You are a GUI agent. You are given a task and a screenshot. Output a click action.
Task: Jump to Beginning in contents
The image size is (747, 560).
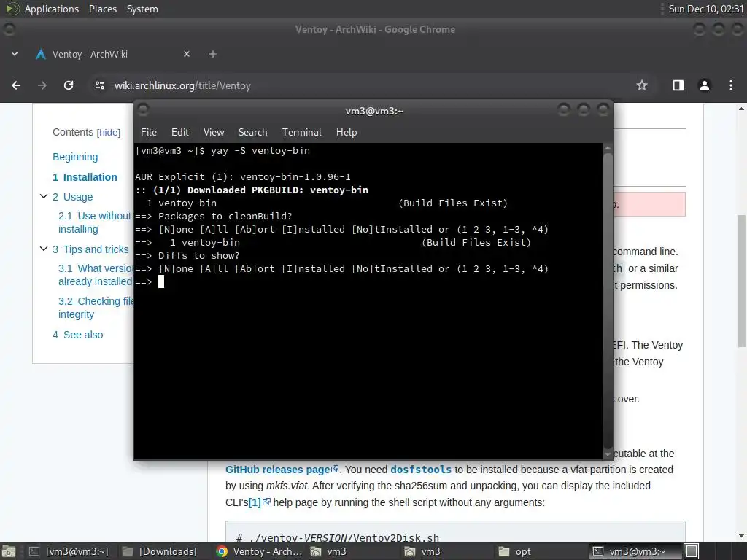pos(75,157)
